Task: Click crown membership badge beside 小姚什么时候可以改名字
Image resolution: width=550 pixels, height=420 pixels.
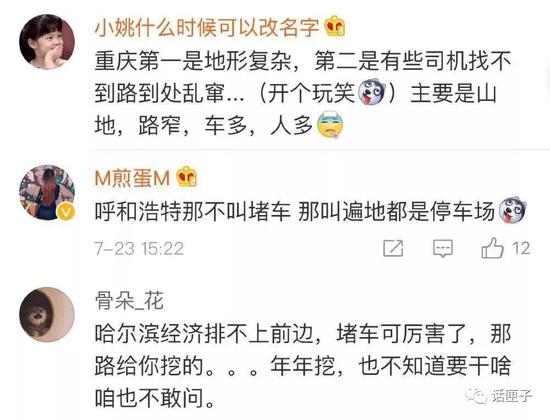Action: point(335,26)
